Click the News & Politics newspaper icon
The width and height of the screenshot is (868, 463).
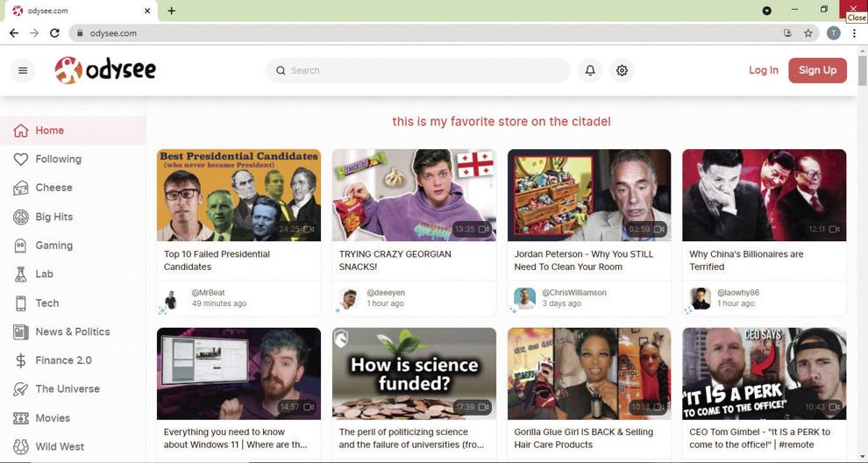(x=20, y=331)
